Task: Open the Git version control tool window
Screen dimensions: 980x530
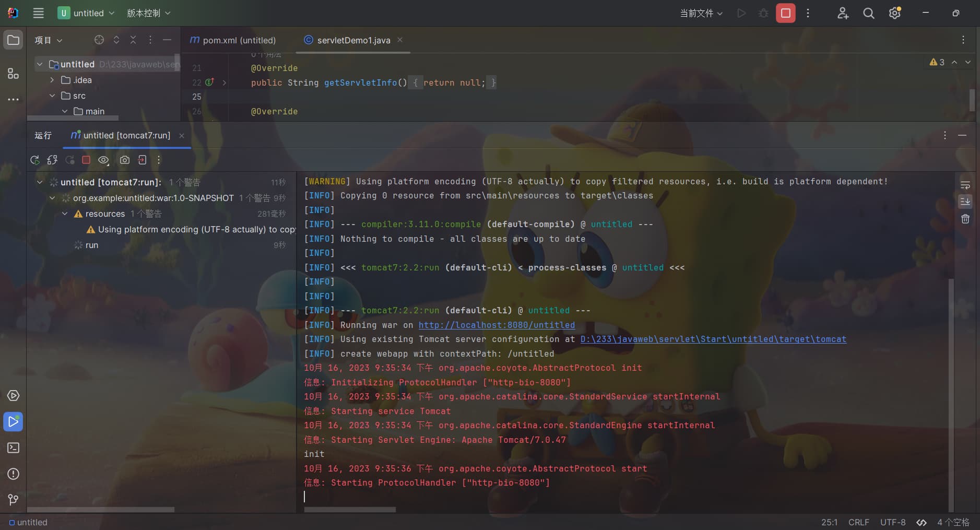Action: (x=13, y=500)
